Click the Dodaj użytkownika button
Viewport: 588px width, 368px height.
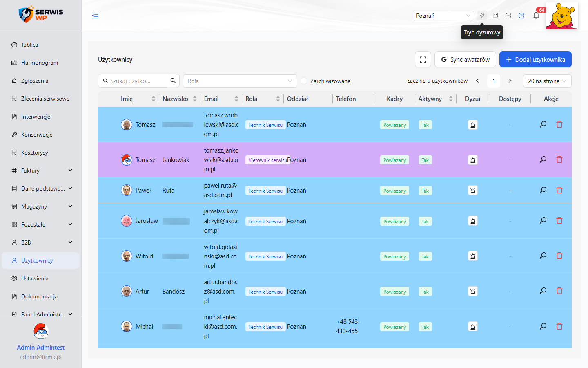[x=535, y=59]
